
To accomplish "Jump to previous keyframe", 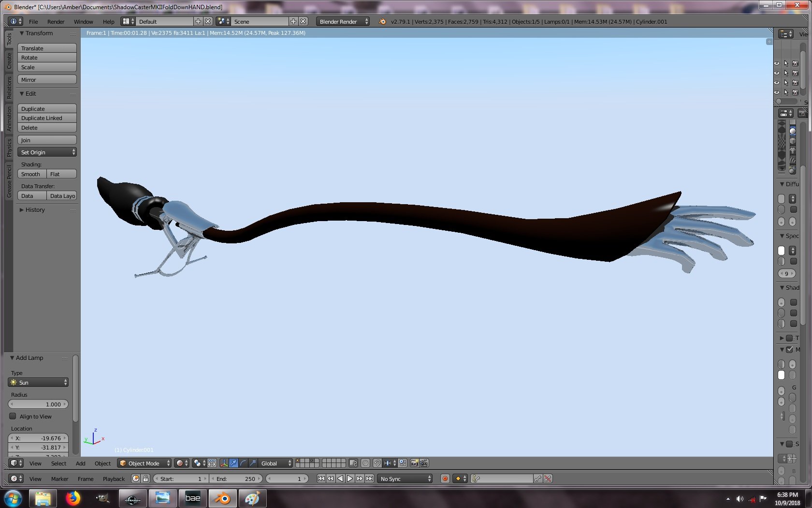I will click(331, 478).
